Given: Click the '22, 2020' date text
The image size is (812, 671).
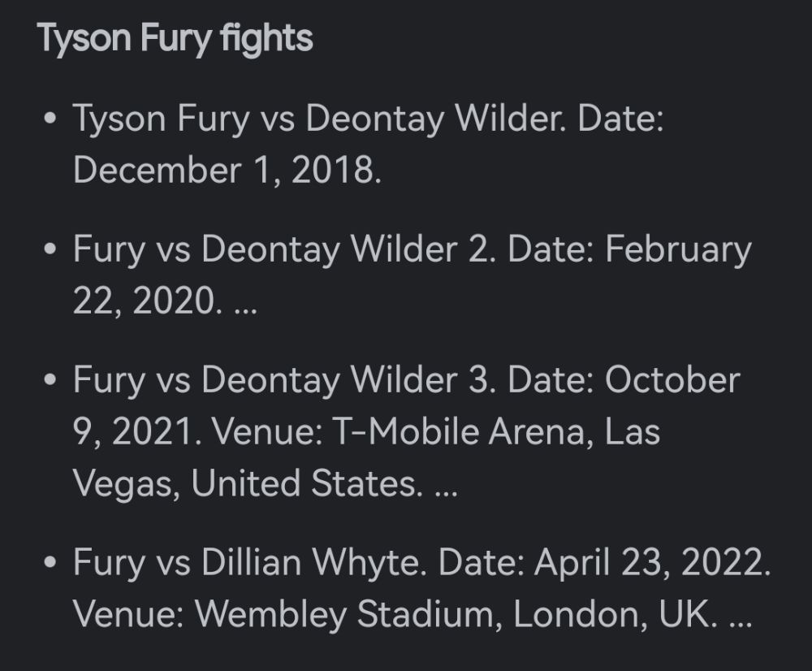Looking at the screenshot, I should 143,301.
